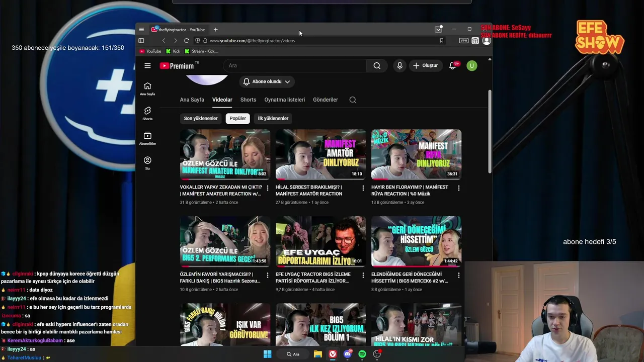The width and height of the screenshot is (644, 362).
Task: Click the Vivaldi taskbar icon
Action: coord(333,354)
